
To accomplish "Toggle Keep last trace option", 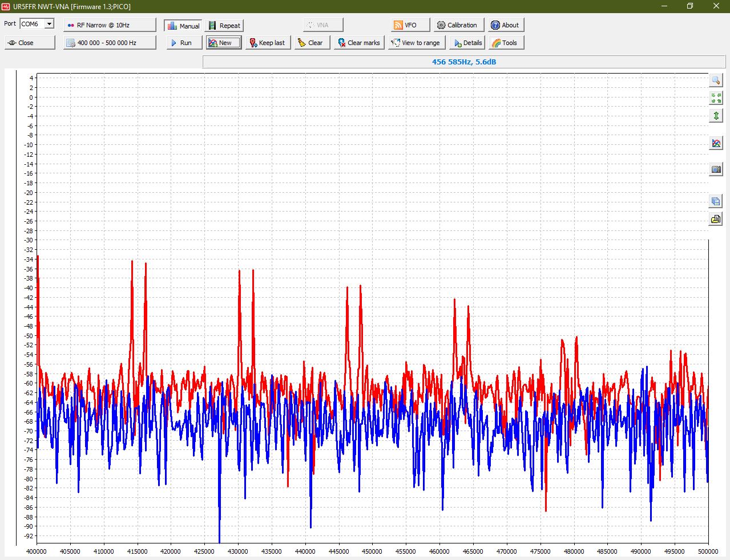I will 267,43.
